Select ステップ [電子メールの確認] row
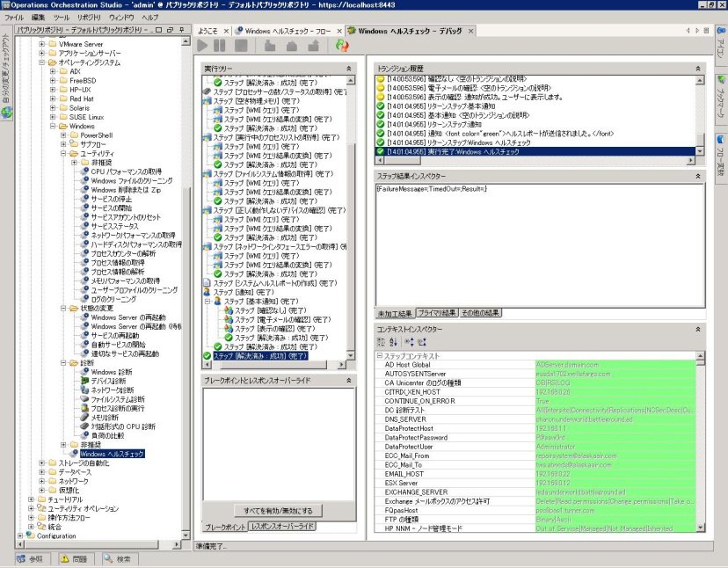Screen dimensions: 728x568 coord(283,319)
